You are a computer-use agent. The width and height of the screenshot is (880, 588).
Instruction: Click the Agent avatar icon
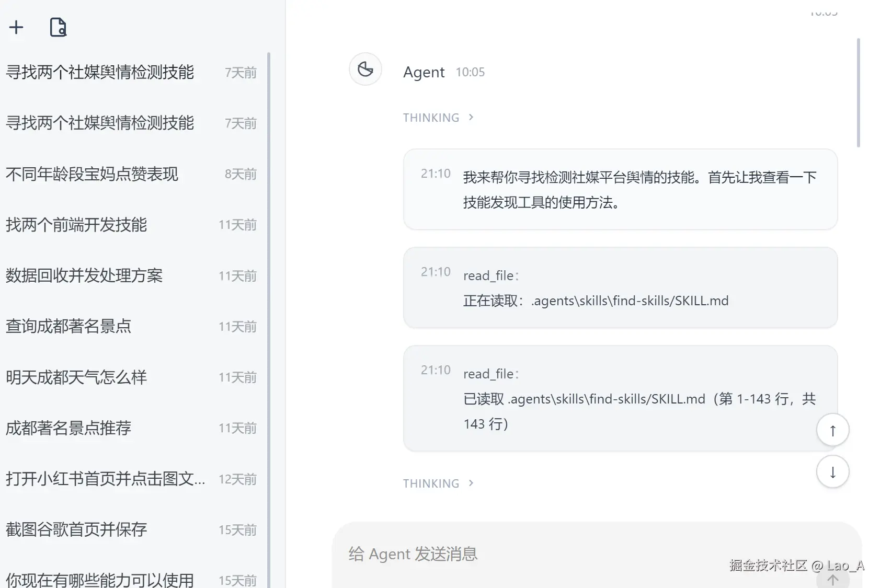click(365, 69)
